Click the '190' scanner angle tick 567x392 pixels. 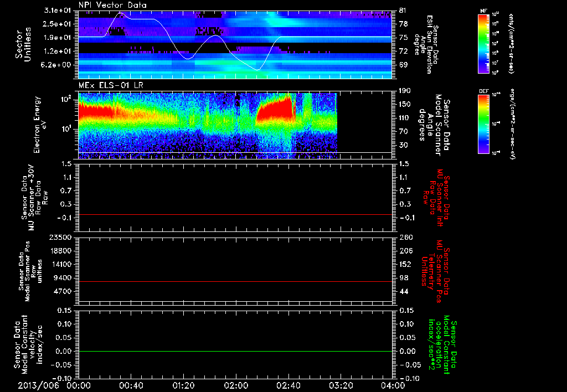405,91
